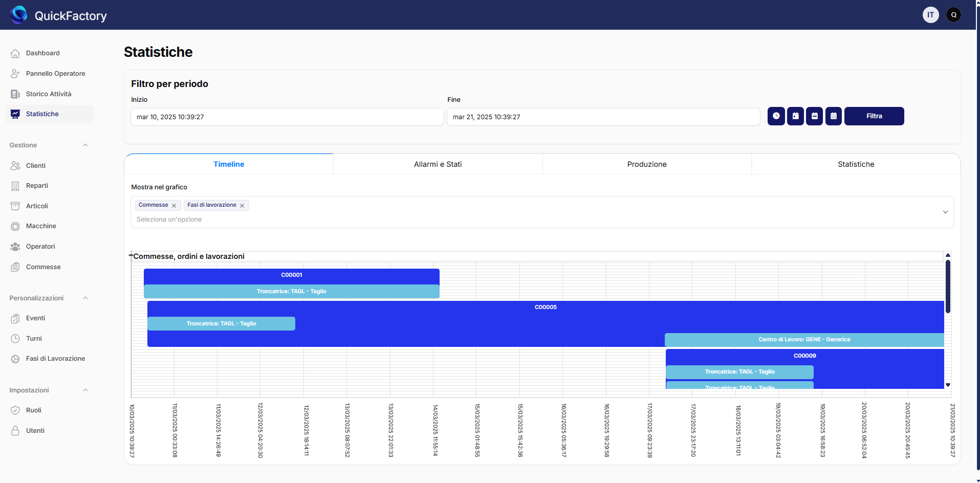980x483 pixels.
Task: Click the calendar-month grid icon
Action: click(x=833, y=116)
